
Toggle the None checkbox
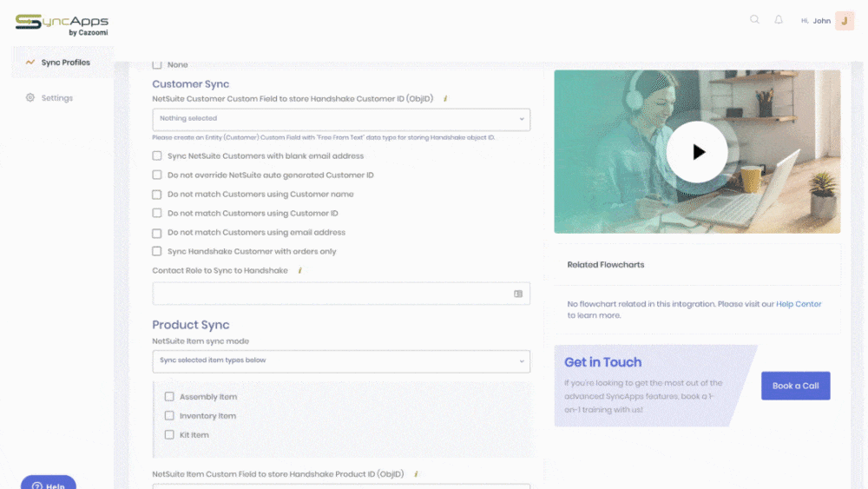157,65
